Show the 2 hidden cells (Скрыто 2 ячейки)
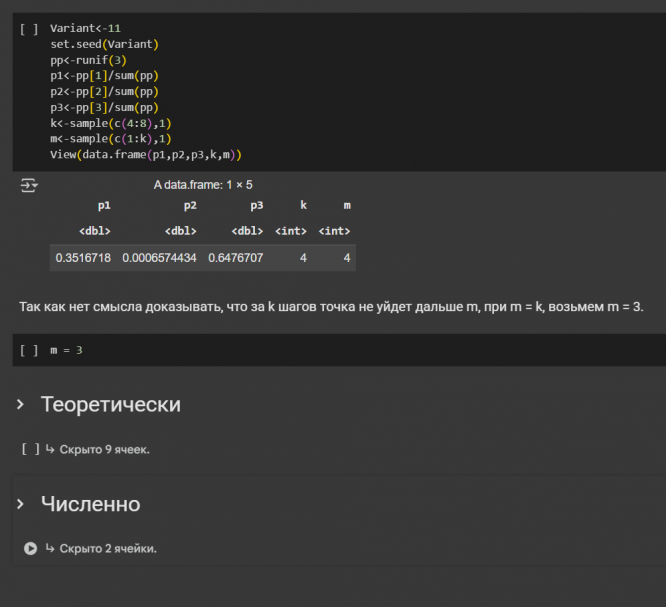The image size is (666, 607). 107,548
